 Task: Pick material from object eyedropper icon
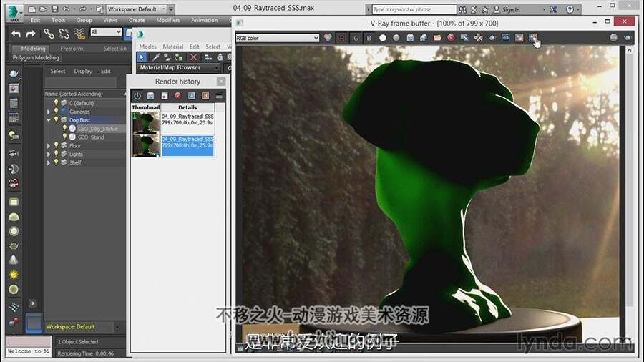point(156,57)
